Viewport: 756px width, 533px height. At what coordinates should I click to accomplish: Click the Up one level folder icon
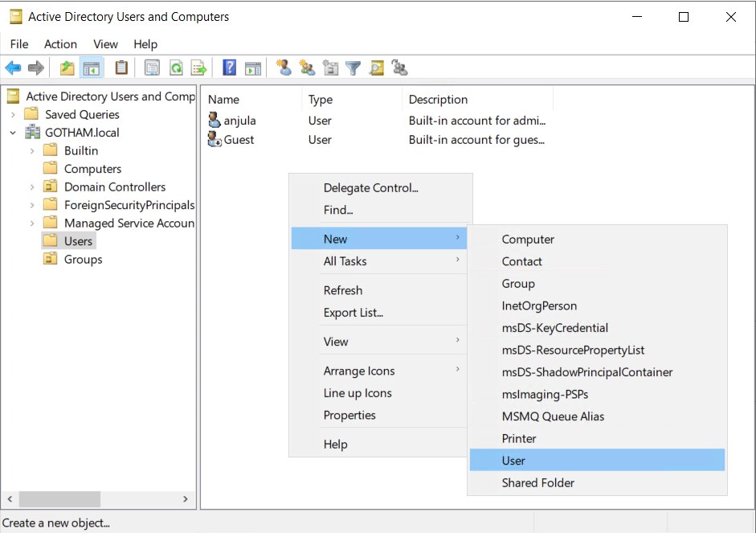point(67,68)
